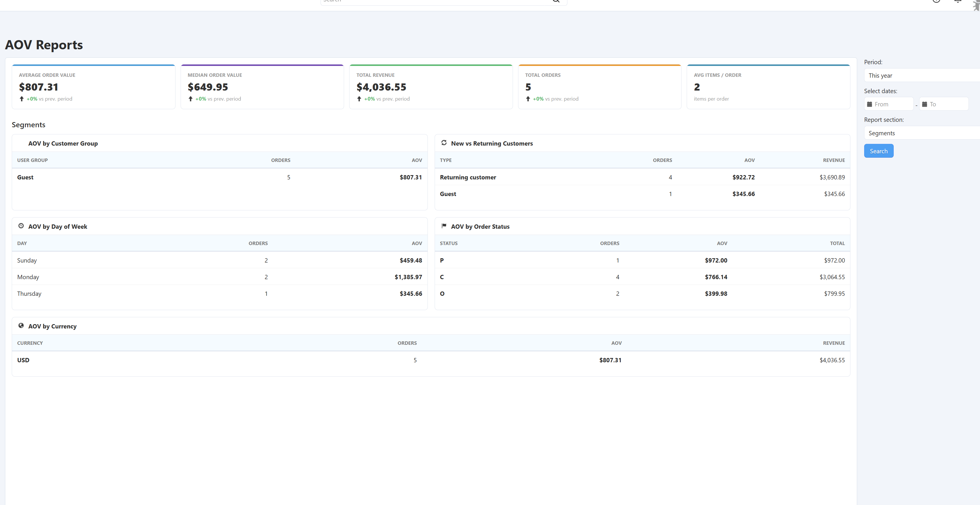Click the refresh icon beside New vs Returning Customers
Viewport: 980px width, 505px height.
[444, 143]
